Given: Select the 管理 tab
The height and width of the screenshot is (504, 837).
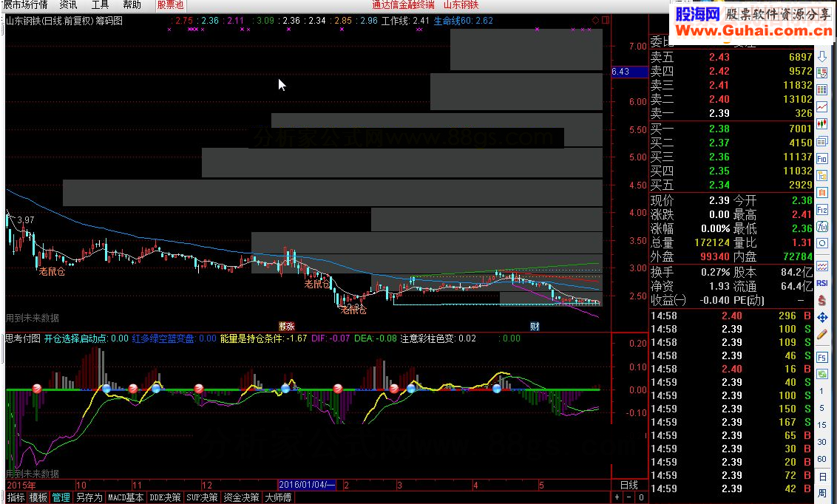Looking at the screenshot, I should point(61,497).
